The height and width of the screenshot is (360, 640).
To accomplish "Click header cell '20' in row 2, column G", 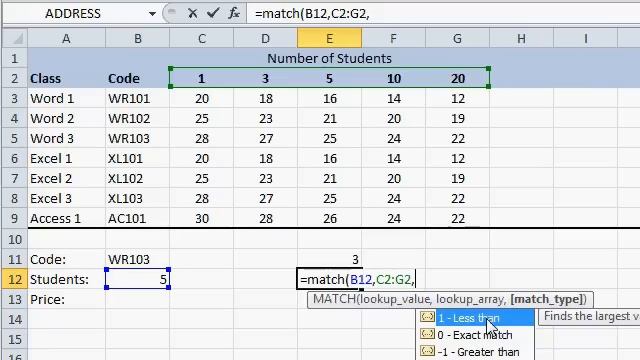I will click(x=458, y=78).
